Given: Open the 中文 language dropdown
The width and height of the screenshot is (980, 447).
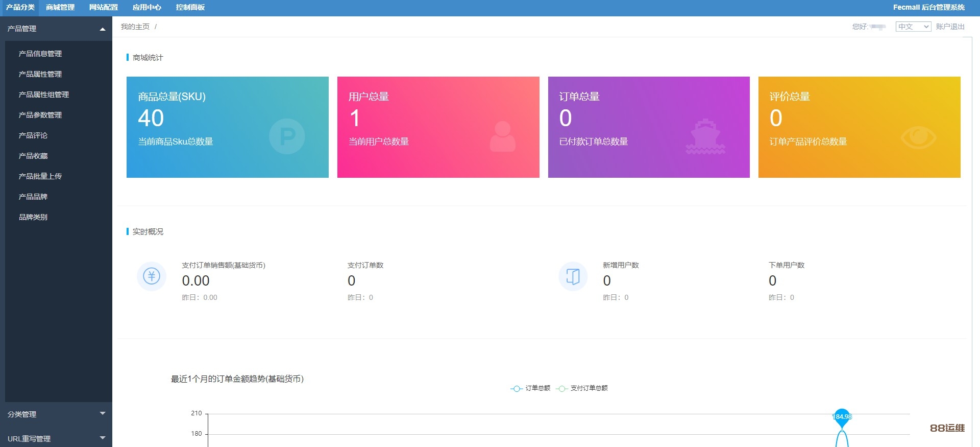Looking at the screenshot, I should tap(913, 27).
